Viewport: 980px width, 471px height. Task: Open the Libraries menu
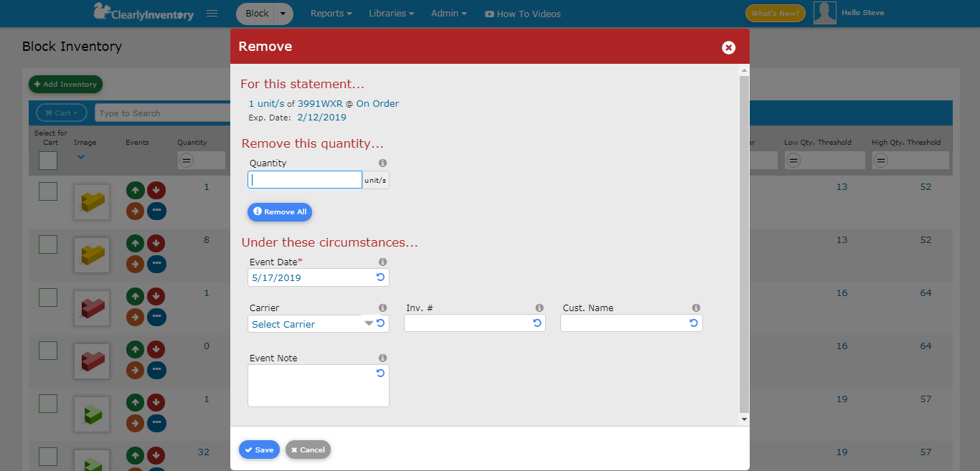(392, 14)
